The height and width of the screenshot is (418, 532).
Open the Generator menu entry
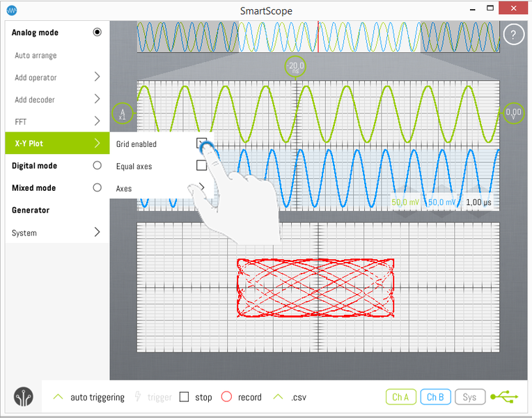pos(31,210)
